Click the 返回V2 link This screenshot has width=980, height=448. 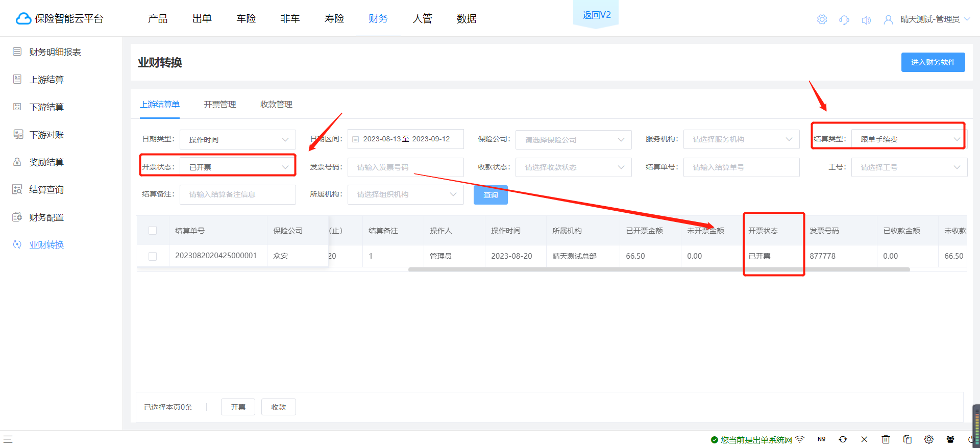597,15
